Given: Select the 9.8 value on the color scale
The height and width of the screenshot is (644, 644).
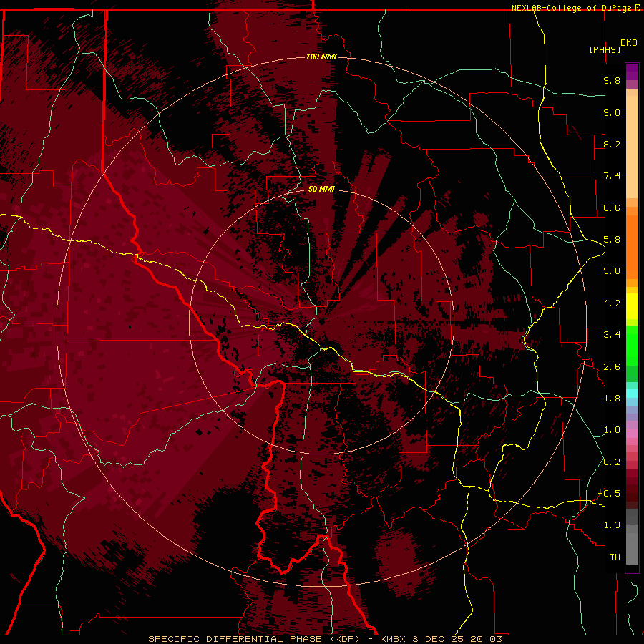Looking at the screenshot, I should click(612, 80).
